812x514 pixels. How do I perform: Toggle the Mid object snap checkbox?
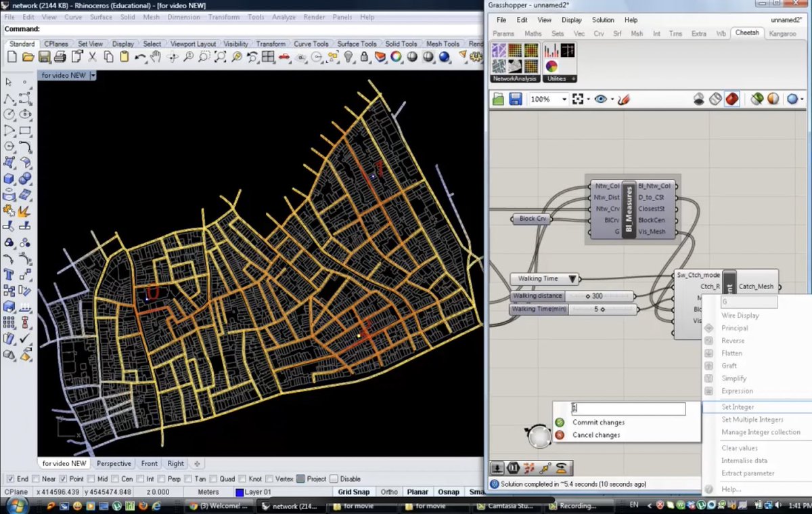point(92,479)
